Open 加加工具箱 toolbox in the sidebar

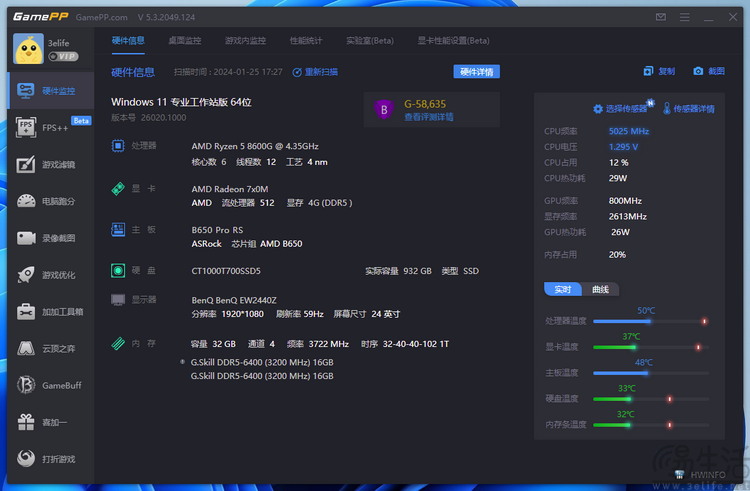[x=51, y=312]
